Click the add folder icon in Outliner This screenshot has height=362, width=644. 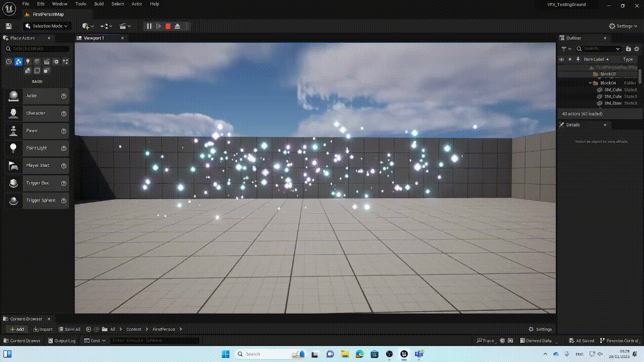click(x=628, y=49)
